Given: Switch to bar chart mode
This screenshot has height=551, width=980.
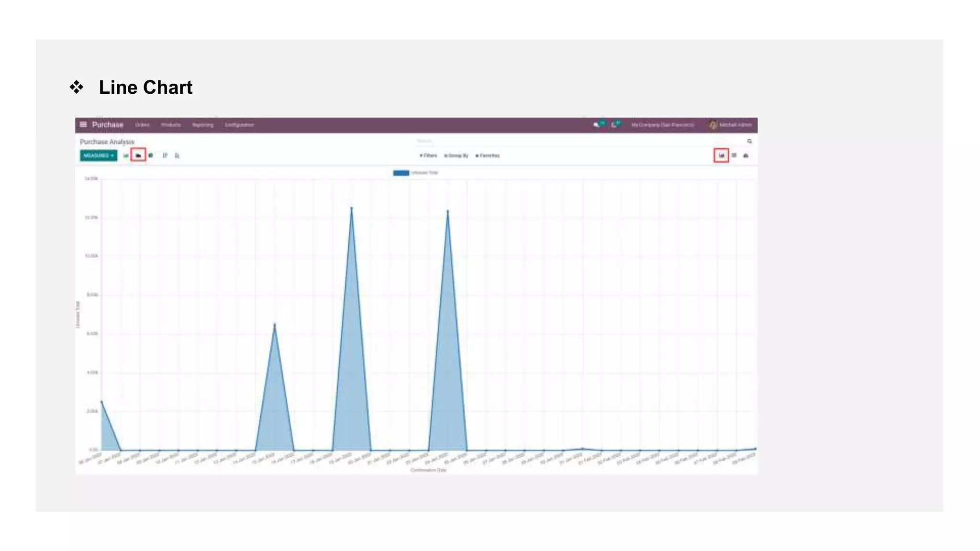Looking at the screenshot, I should [x=126, y=155].
